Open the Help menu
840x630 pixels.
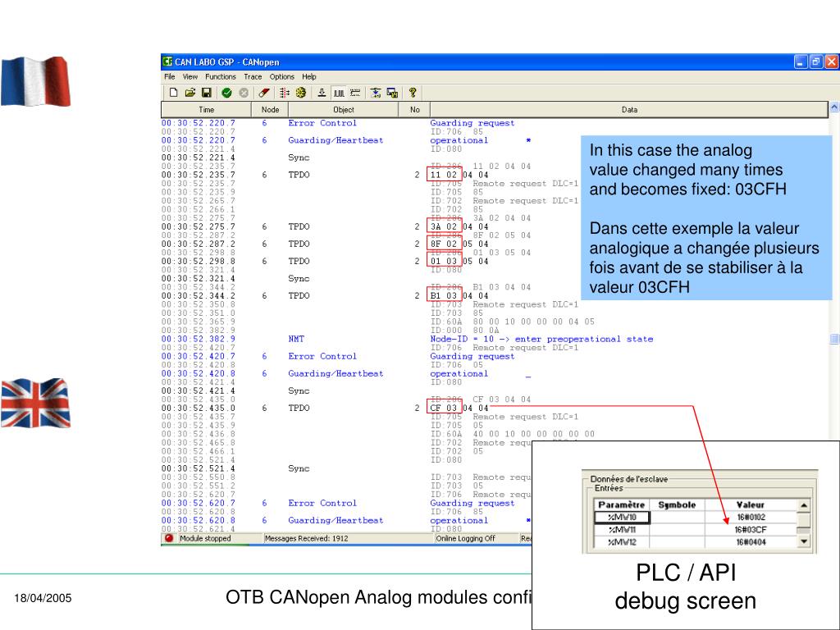click(x=309, y=76)
